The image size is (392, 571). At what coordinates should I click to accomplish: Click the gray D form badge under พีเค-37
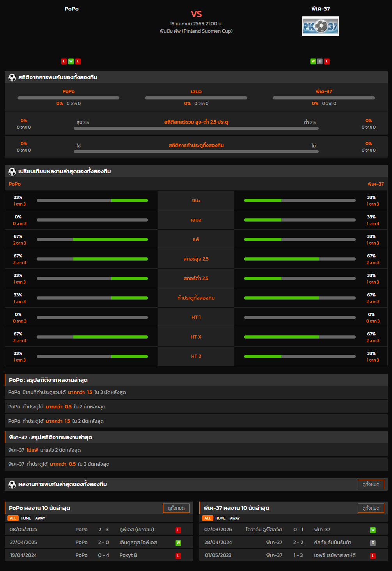(320, 61)
